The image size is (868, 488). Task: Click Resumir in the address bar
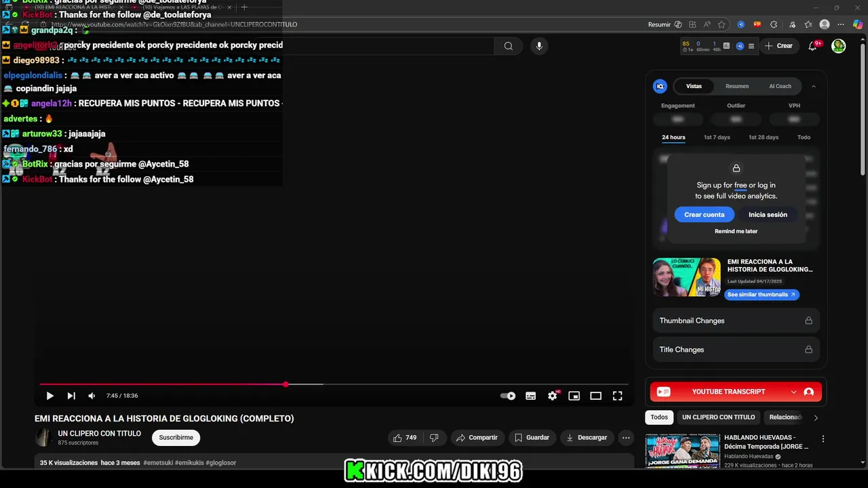[x=665, y=24]
